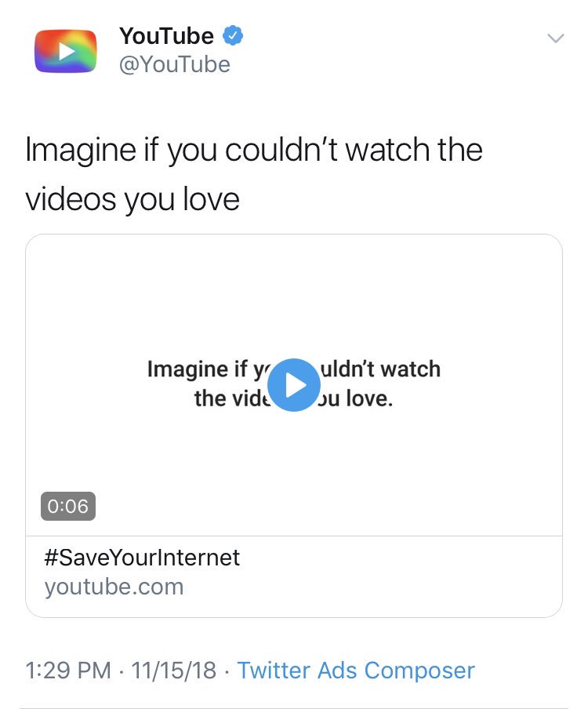Visit the youtube.com domain link
Image resolution: width=588 pixels, height=716 pixels.
[x=114, y=587]
